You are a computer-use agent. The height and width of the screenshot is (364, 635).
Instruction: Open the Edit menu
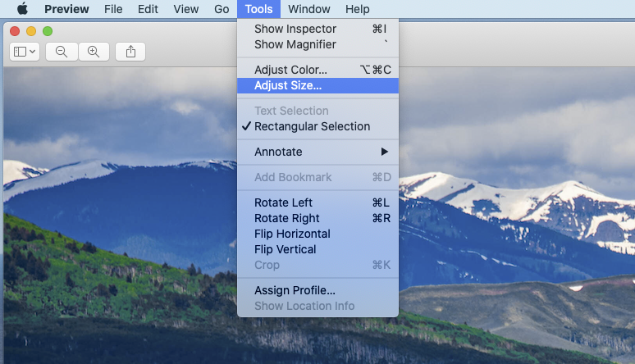point(148,9)
